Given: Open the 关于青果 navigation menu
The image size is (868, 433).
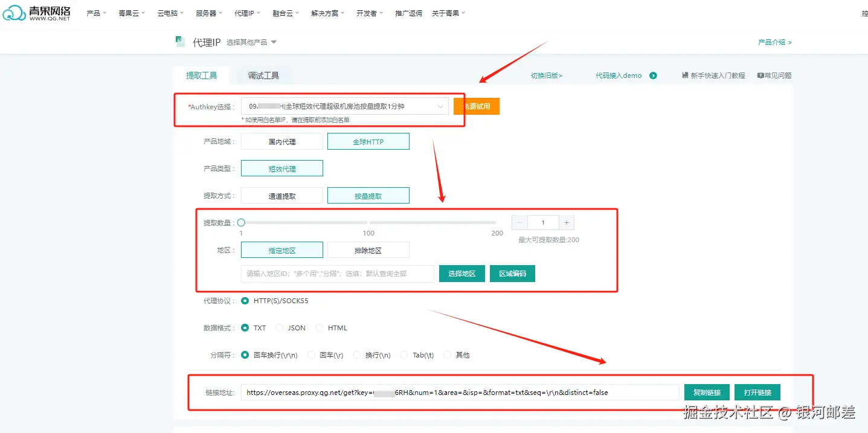Looking at the screenshot, I should pos(449,13).
